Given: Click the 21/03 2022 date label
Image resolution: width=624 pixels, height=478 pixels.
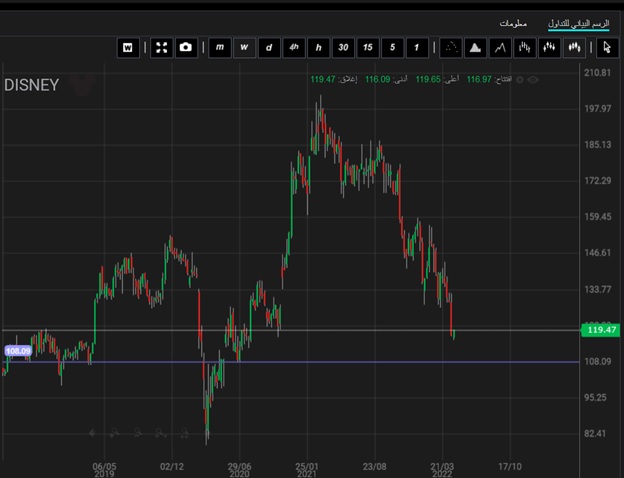Looking at the screenshot, I should click(442, 470).
